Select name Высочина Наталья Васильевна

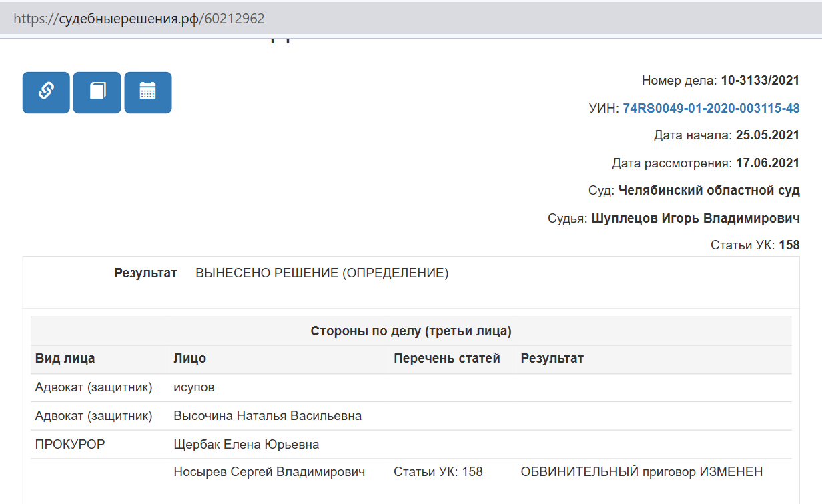(268, 416)
